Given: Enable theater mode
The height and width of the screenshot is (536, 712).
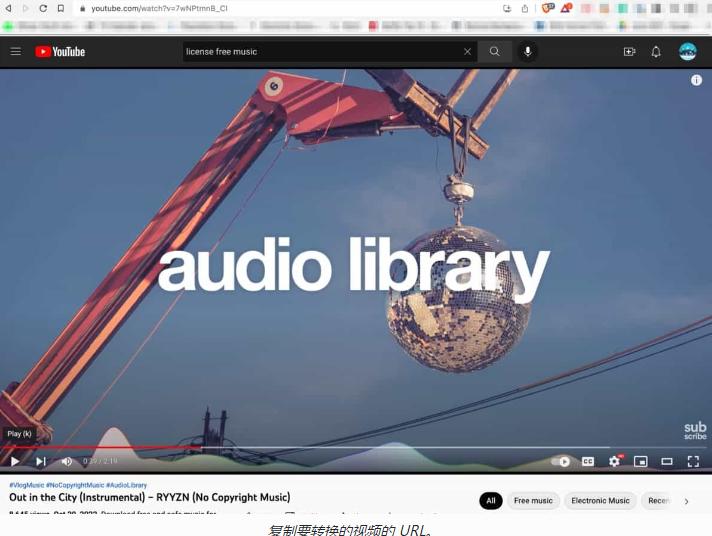Looking at the screenshot, I should [667, 462].
